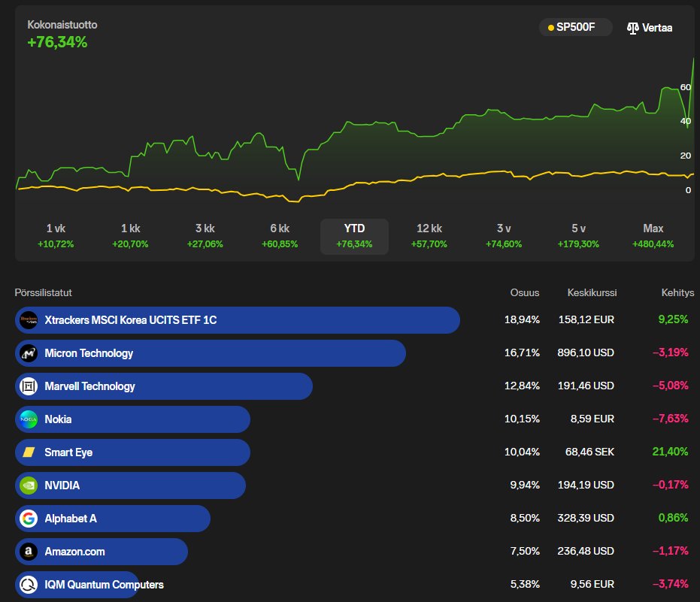Viewport: 700px width, 602px height.
Task: Switch to the 6 kk period tab
Action: [x=280, y=236]
